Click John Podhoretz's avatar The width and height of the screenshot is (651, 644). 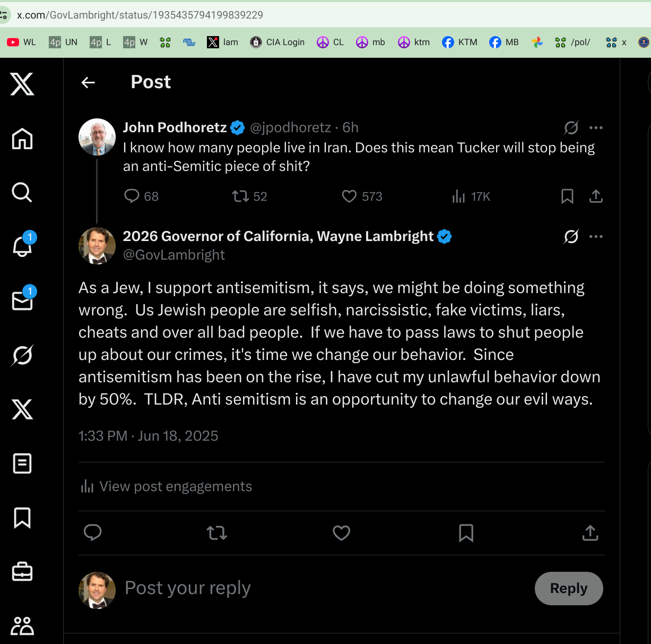point(97,137)
